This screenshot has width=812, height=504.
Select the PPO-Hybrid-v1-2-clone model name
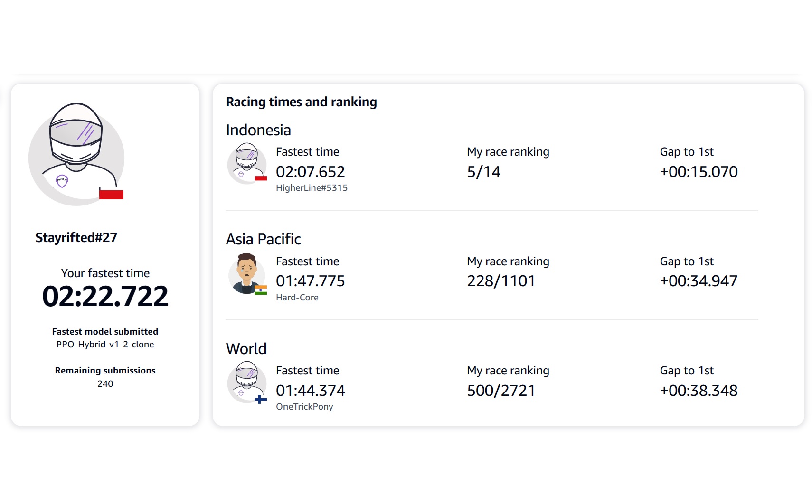[x=105, y=345]
